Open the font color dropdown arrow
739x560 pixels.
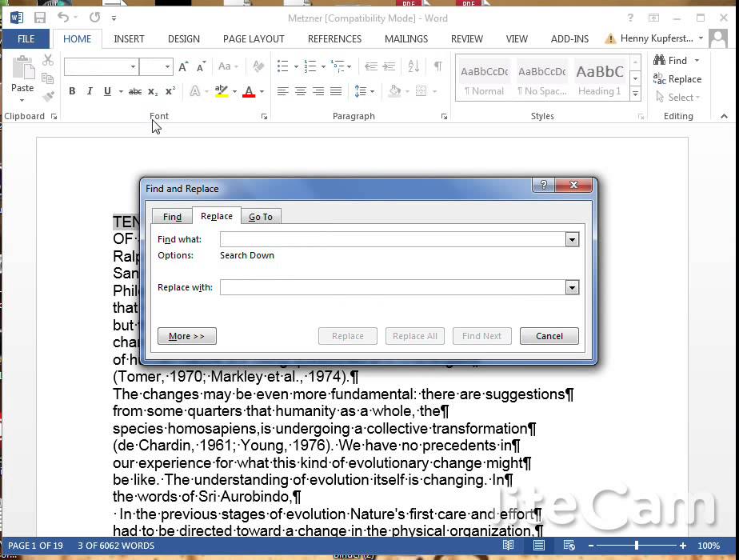[x=262, y=91]
